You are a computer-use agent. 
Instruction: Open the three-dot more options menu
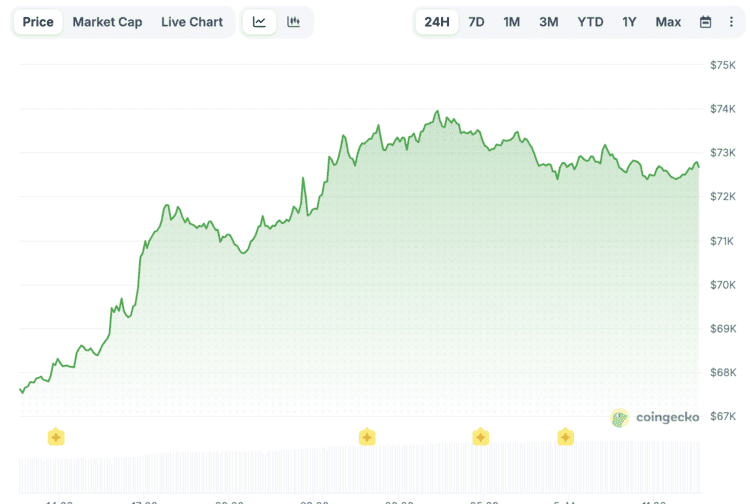pos(731,22)
